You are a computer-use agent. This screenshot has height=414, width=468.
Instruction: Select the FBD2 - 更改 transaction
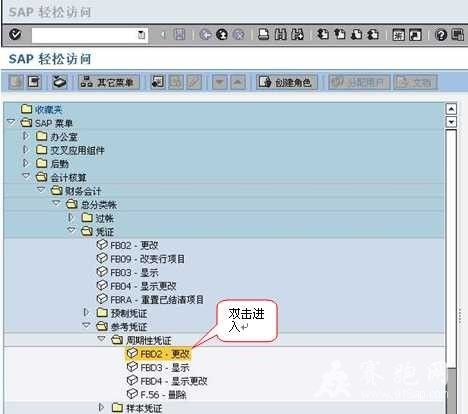coord(158,354)
